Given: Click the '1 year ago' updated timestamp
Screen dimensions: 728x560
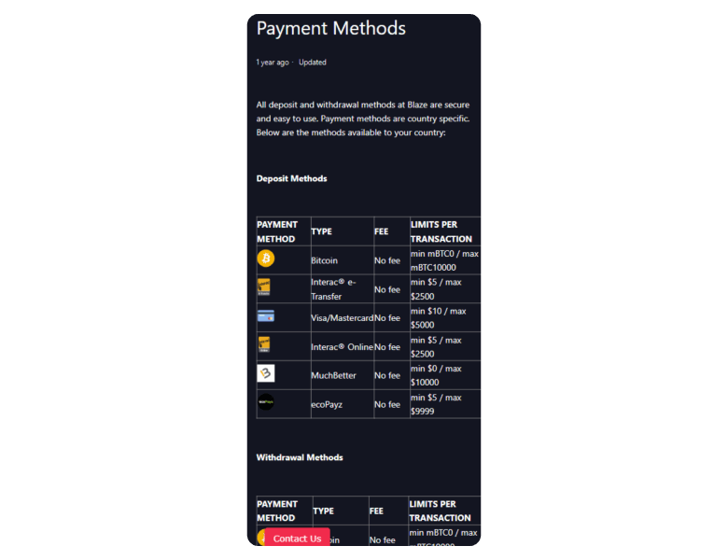Looking at the screenshot, I should 273,63.
